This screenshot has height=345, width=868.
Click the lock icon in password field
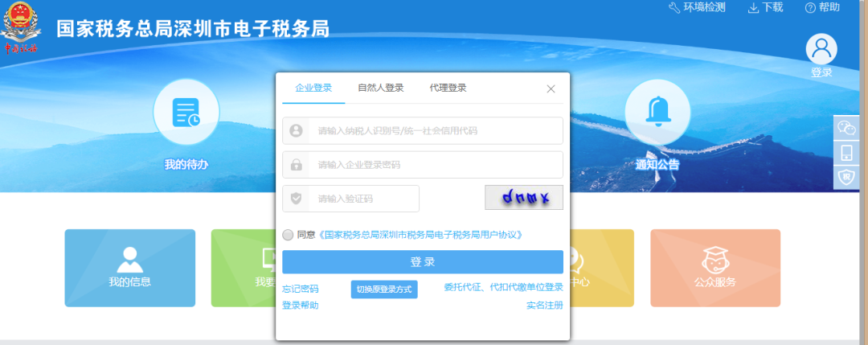[x=296, y=165]
